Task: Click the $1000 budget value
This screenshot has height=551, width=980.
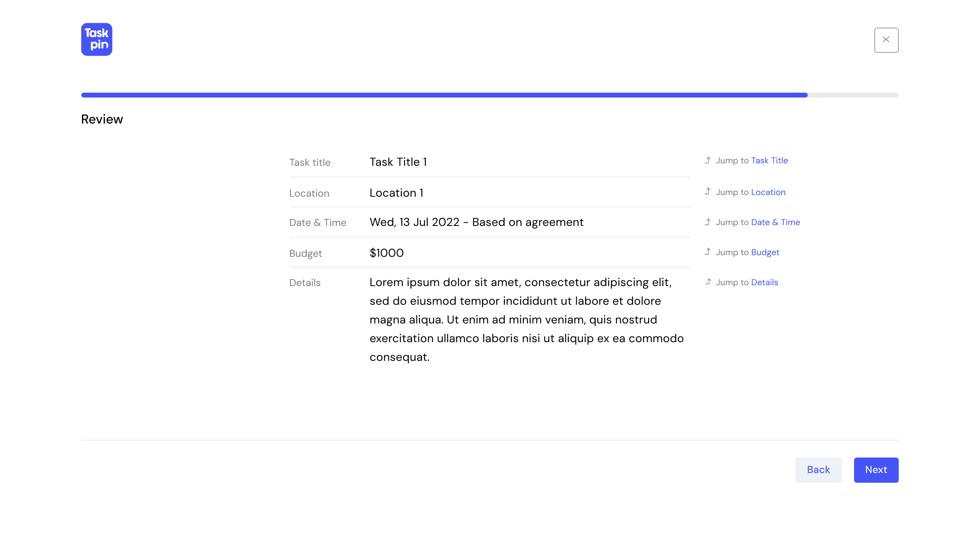Action: pos(386,253)
